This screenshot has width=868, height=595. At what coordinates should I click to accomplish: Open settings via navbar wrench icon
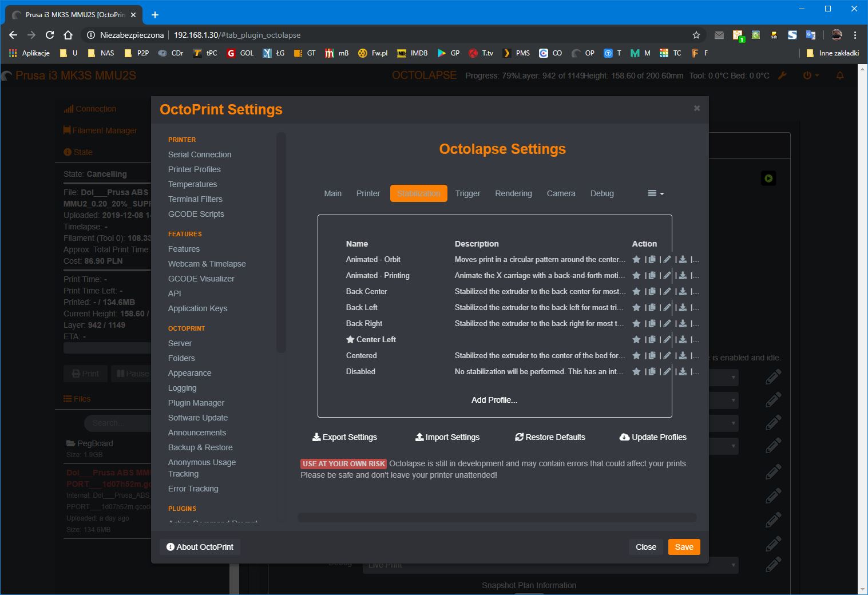(782, 76)
